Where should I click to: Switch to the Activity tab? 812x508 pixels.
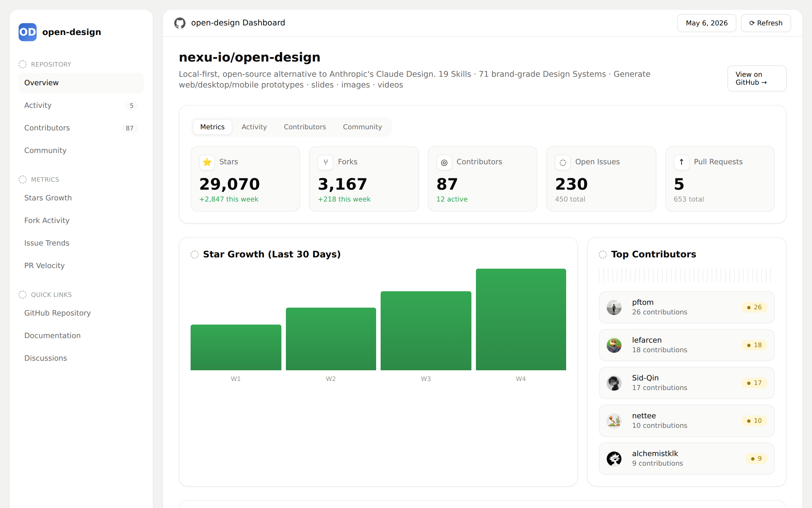point(254,127)
